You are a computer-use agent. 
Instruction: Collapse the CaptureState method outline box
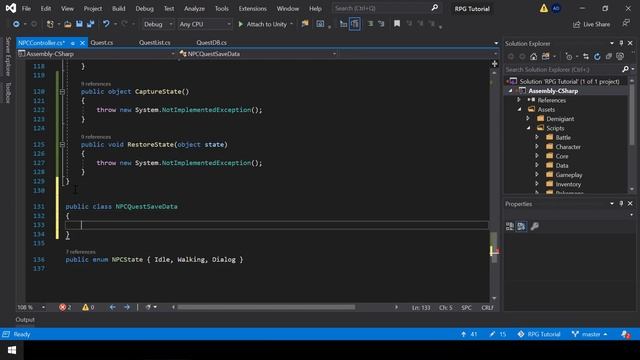pyautogui.click(x=62, y=92)
